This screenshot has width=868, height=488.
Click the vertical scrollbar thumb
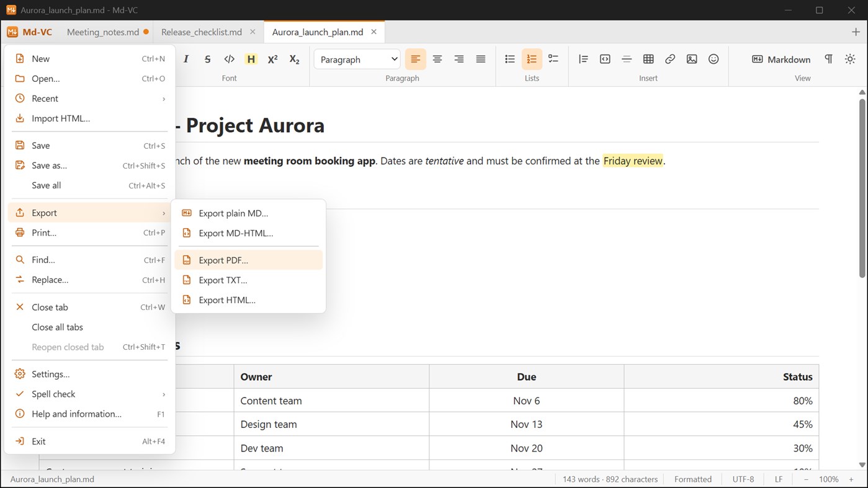pos(862,187)
